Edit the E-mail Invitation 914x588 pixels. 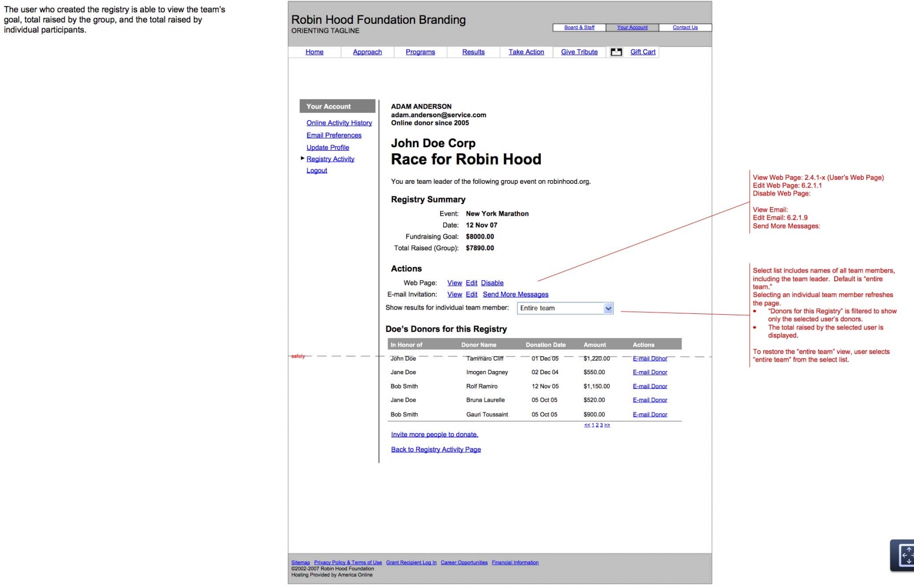pos(472,295)
